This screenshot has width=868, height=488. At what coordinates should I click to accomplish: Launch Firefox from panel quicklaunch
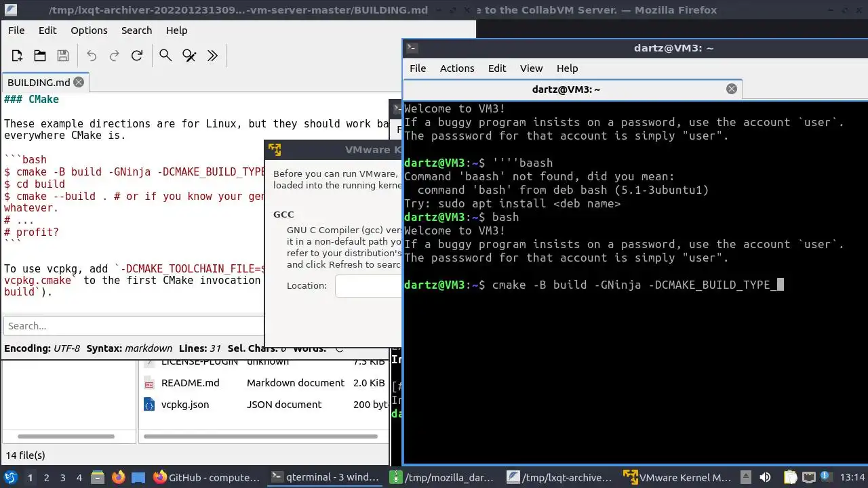[x=119, y=478]
